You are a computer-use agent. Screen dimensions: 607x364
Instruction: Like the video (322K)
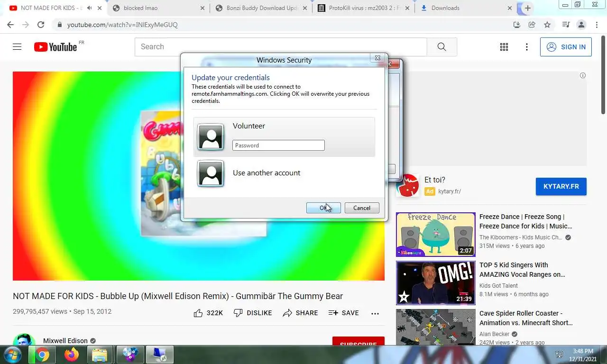coord(208,313)
